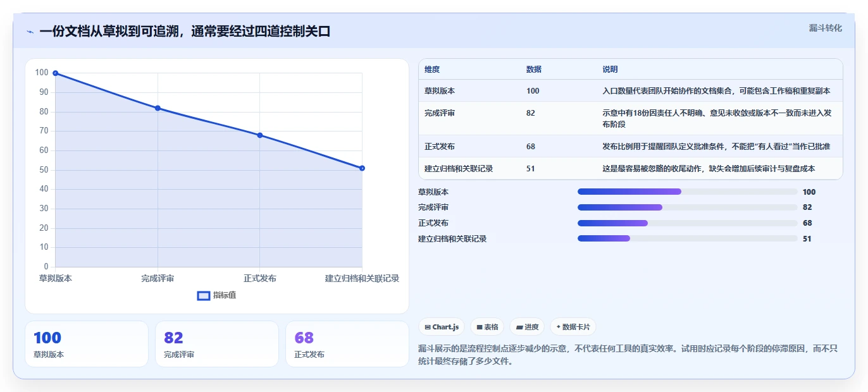The height and width of the screenshot is (392, 868).
Task: Click the 51 value beside the last bar
Action: (x=807, y=239)
